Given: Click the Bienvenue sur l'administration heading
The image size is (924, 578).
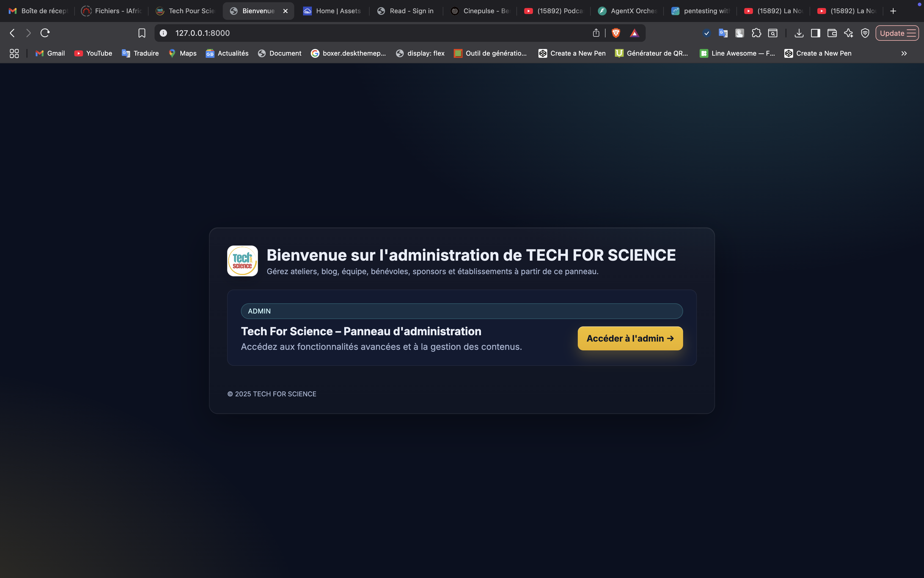Looking at the screenshot, I should (471, 255).
